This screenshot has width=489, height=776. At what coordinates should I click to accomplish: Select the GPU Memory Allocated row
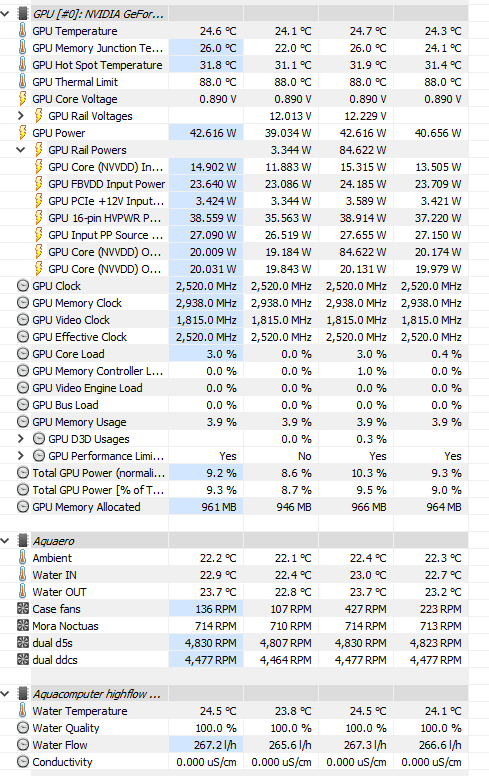pos(243,507)
